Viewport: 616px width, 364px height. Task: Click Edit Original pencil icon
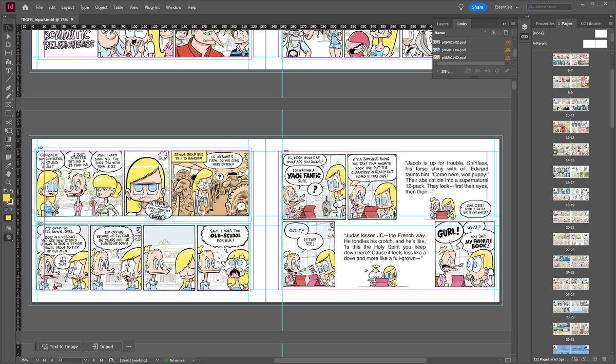tap(507, 71)
